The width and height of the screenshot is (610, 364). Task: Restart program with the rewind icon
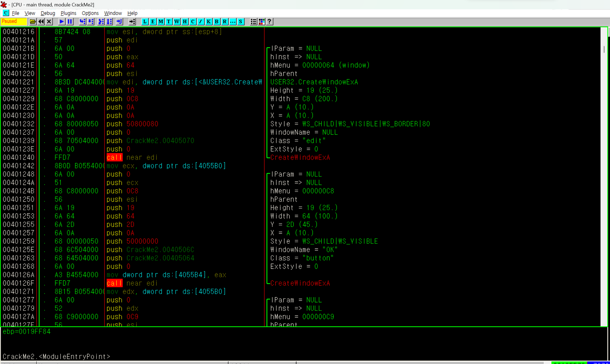click(x=41, y=22)
